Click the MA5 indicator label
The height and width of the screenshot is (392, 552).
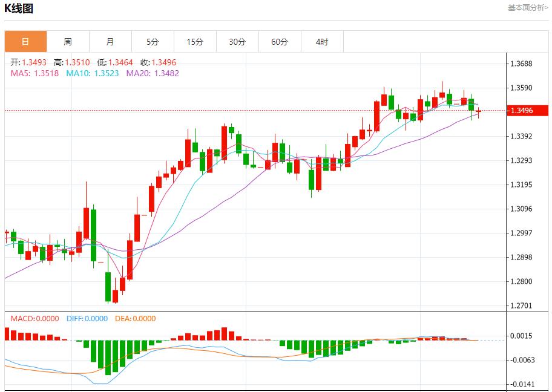point(34,73)
